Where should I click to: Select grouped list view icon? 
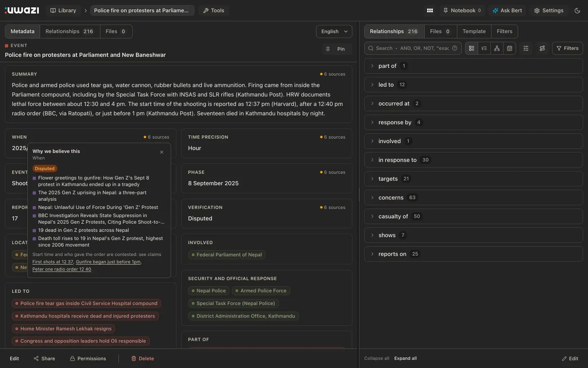tap(472, 48)
